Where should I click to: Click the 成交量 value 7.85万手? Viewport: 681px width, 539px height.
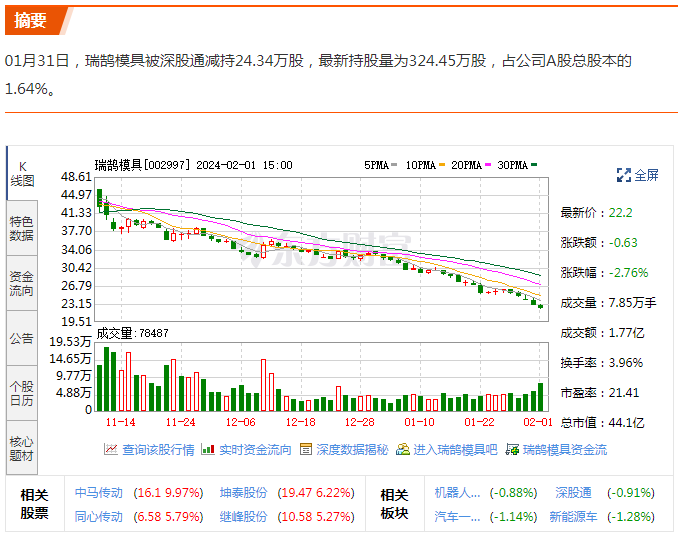[x=632, y=303]
